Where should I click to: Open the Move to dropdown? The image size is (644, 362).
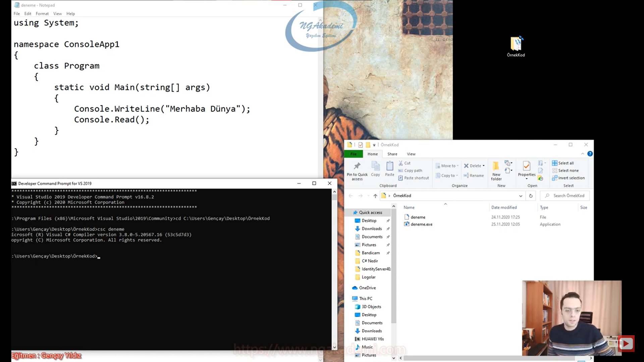[x=447, y=166]
